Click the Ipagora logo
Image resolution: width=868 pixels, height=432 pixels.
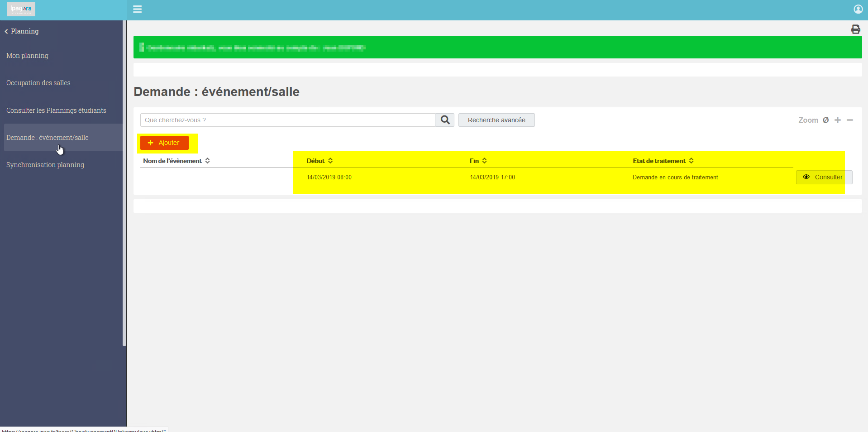click(x=21, y=9)
